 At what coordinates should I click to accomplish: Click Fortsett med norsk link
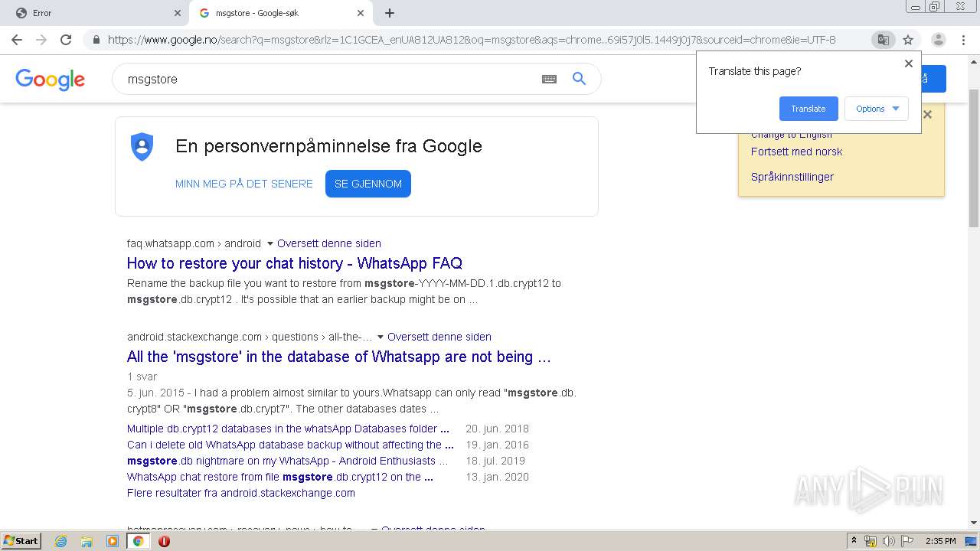point(796,152)
